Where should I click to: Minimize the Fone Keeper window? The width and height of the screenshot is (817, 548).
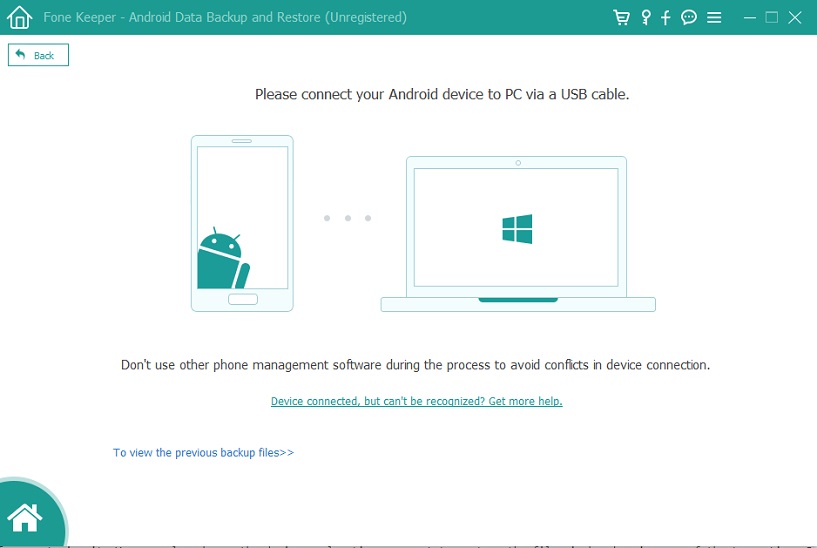(748, 17)
